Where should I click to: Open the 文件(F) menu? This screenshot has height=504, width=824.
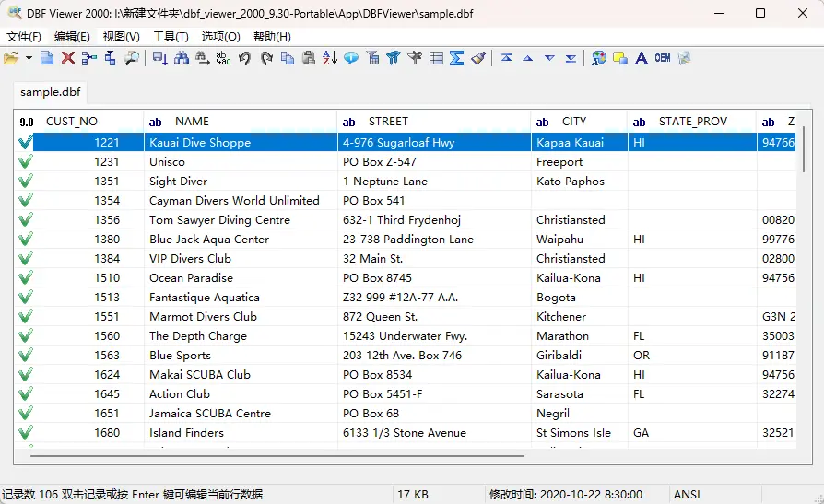(x=24, y=36)
